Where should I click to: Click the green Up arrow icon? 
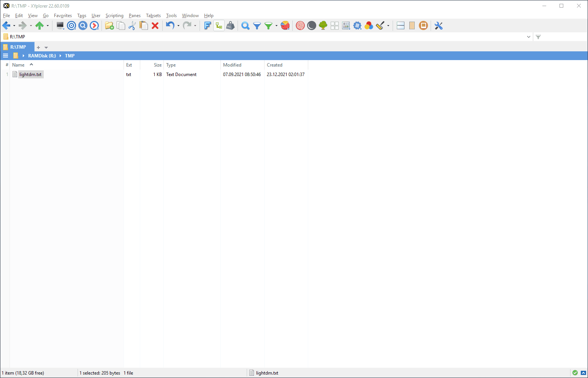point(39,25)
